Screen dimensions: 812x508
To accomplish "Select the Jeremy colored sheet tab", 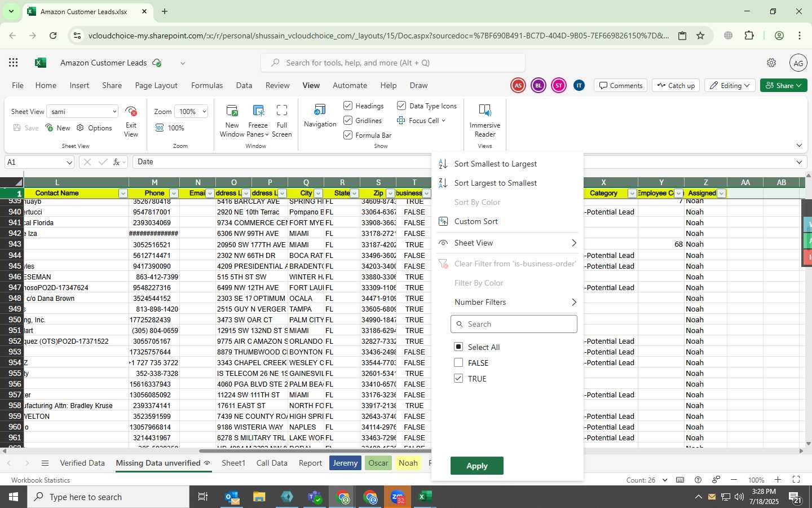I will click(x=345, y=463).
